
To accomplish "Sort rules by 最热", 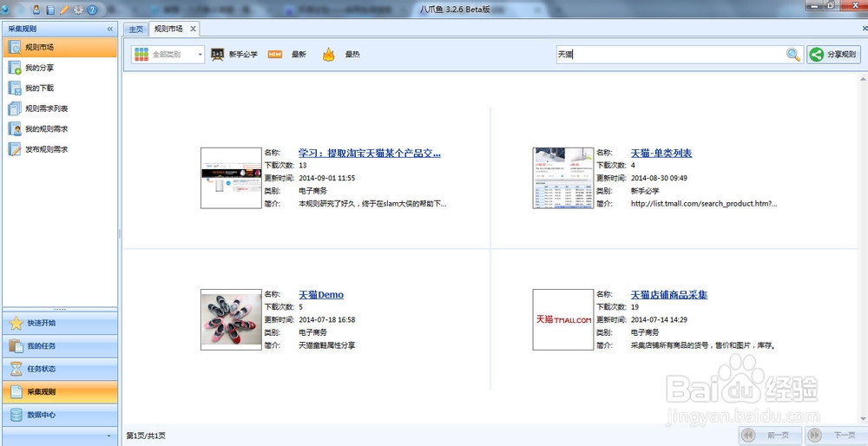I will point(352,54).
